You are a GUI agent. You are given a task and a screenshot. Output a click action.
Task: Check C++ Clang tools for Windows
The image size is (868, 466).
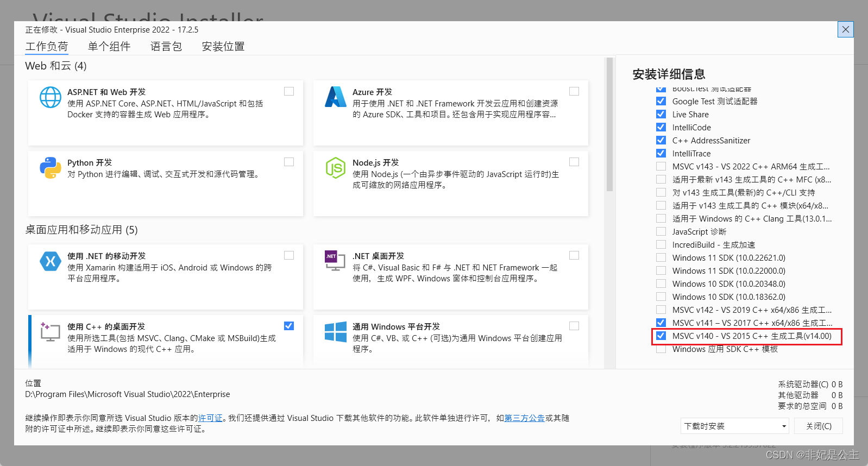(661, 218)
